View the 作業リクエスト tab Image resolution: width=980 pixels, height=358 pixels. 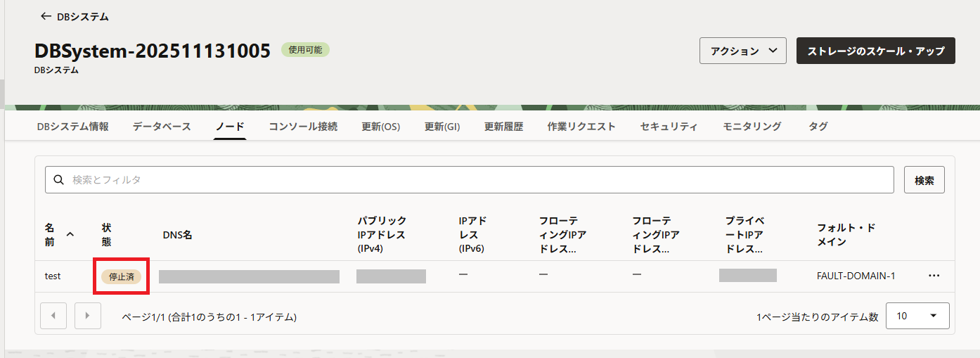tap(581, 127)
